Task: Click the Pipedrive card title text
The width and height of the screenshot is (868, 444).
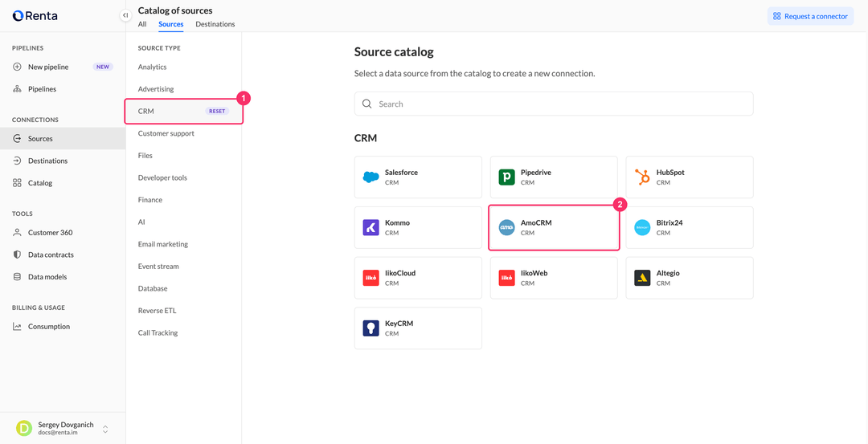Action: point(536,173)
